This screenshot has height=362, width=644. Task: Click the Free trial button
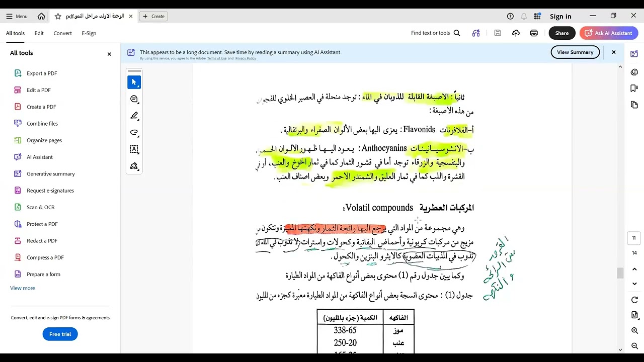pyautogui.click(x=60, y=334)
